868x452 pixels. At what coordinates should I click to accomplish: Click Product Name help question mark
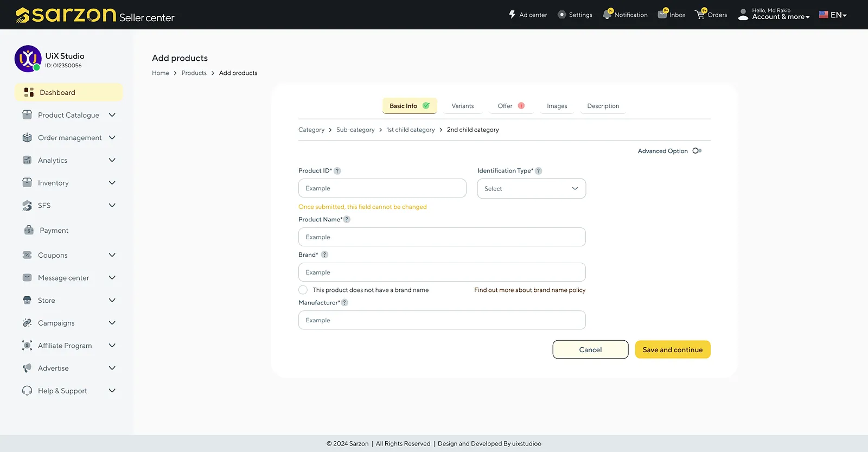(x=347, y=220)
